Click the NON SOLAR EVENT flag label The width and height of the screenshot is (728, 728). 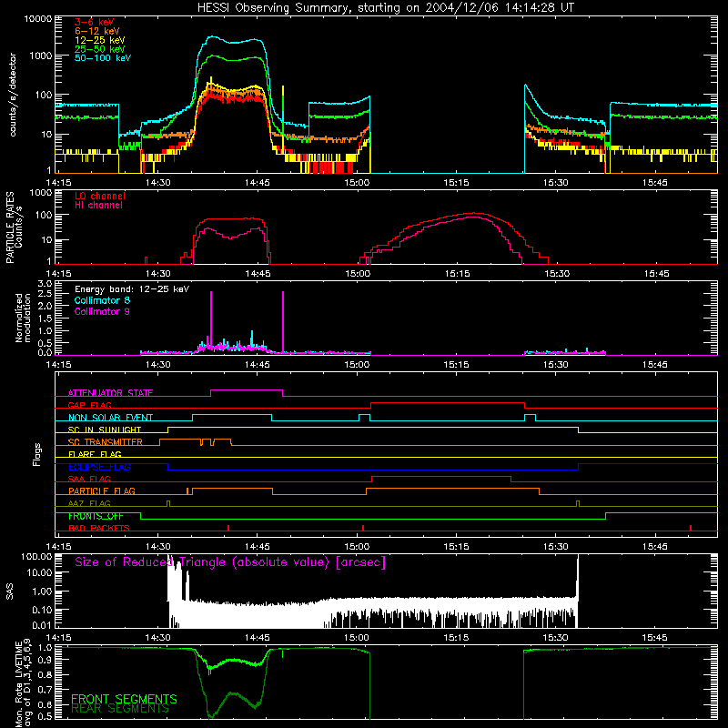click(x=110, y=418)
